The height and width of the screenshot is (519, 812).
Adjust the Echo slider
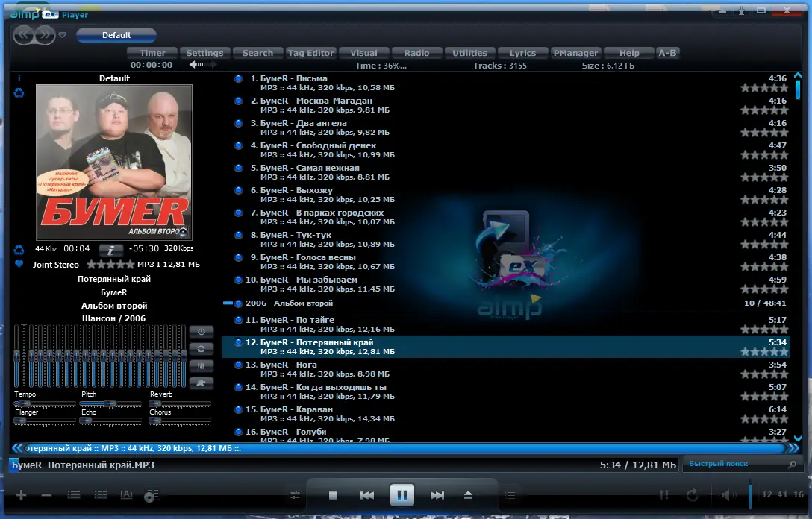pos(110,421)
